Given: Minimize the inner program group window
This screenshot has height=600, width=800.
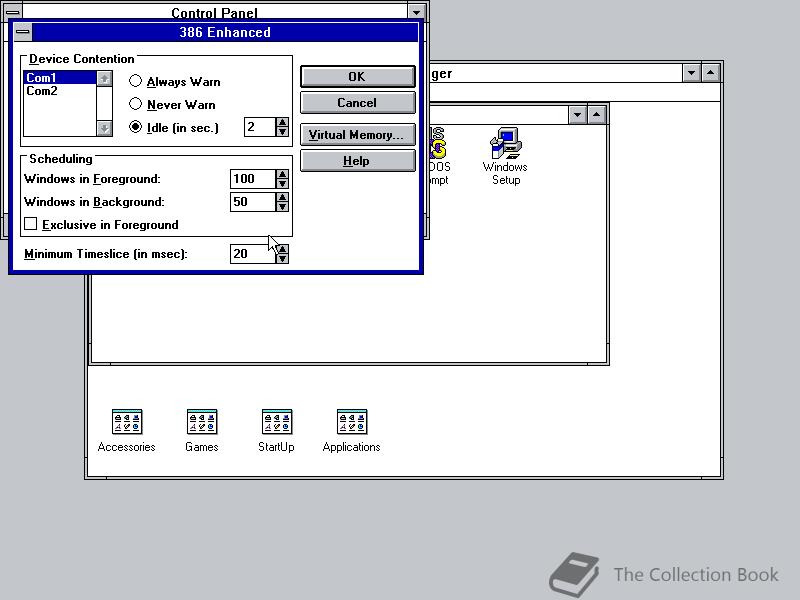Looking at the screenshot, I should (x=577, y=114).
